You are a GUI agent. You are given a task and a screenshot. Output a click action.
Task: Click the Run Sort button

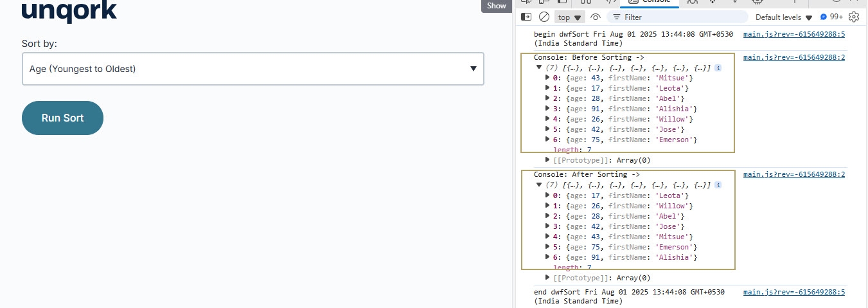pos(62,118)
